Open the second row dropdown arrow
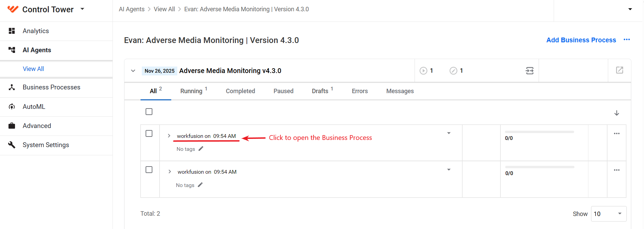 (449, 170)
